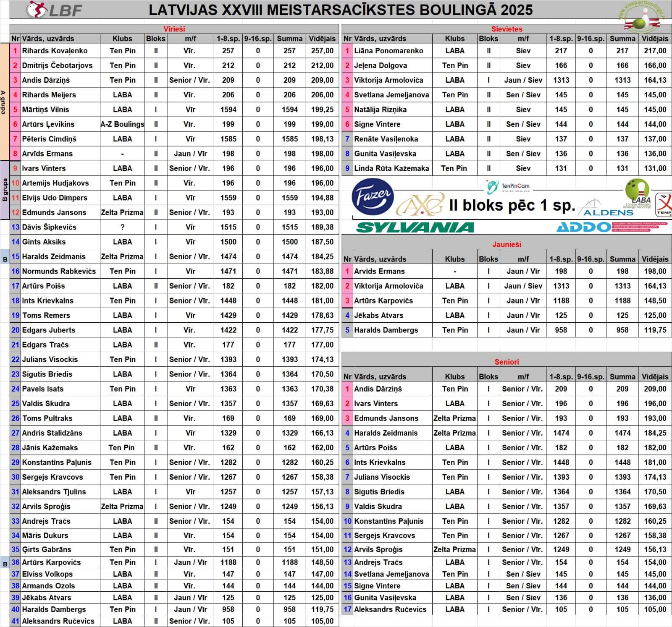Click 'Dmitrijs Čebotarjovs' name cell

tap(61, 65)
